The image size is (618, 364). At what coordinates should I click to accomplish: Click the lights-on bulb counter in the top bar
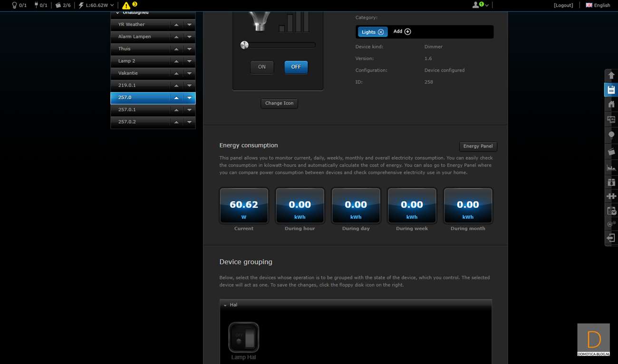[x=19, y=5]
